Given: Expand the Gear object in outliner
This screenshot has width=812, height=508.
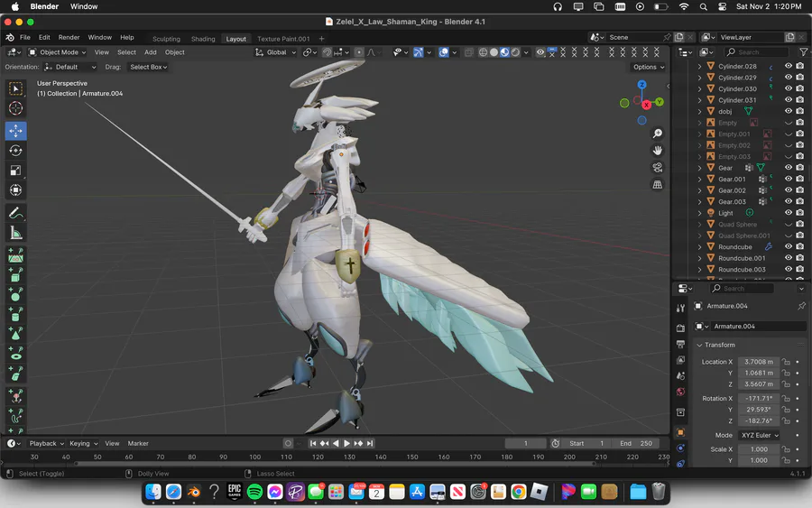Looking at the screenshot, I should [699, 168].
